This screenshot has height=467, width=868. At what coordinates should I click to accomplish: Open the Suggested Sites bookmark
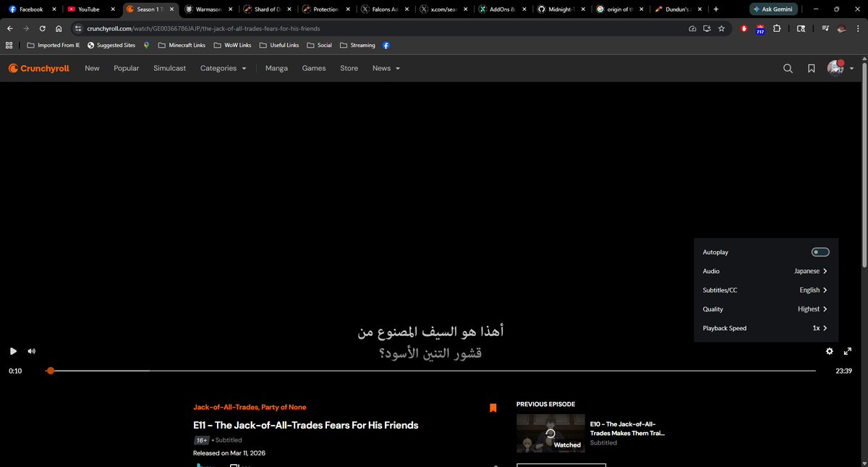(111, 45)
